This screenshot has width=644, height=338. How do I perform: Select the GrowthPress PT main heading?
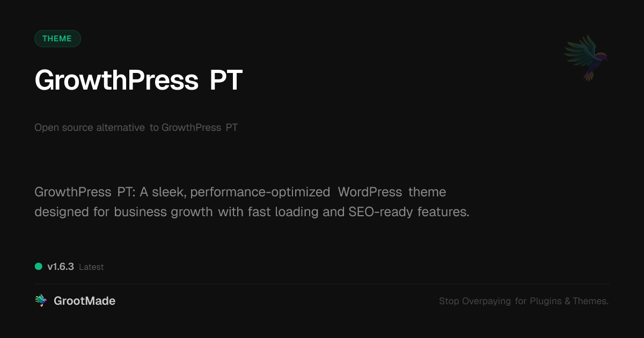138,80
